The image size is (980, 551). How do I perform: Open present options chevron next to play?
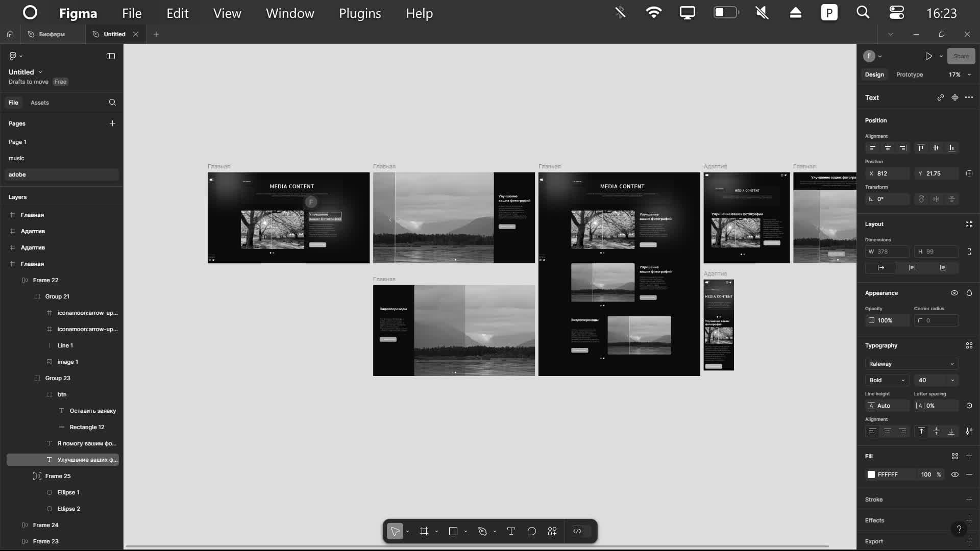coord(941,56)
